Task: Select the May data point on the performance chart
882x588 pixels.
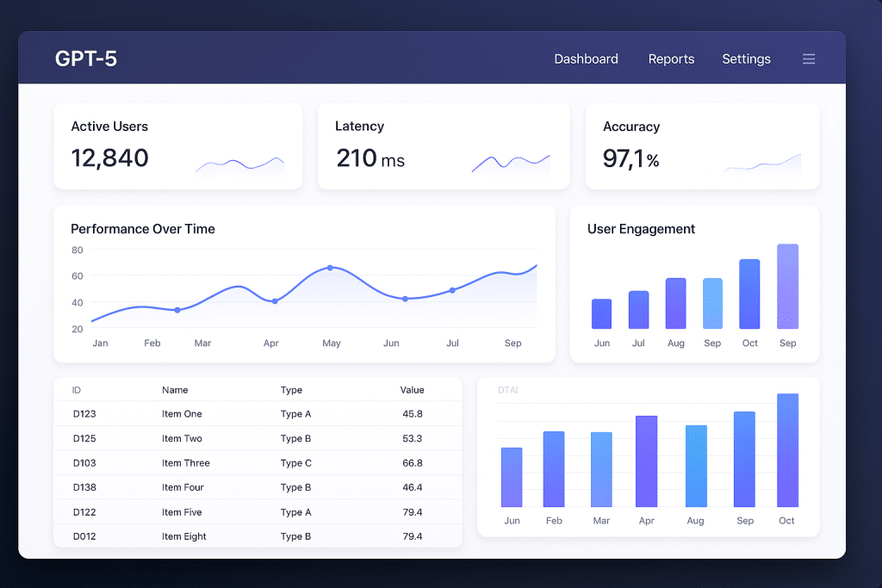Action: [x=332, y=269]
